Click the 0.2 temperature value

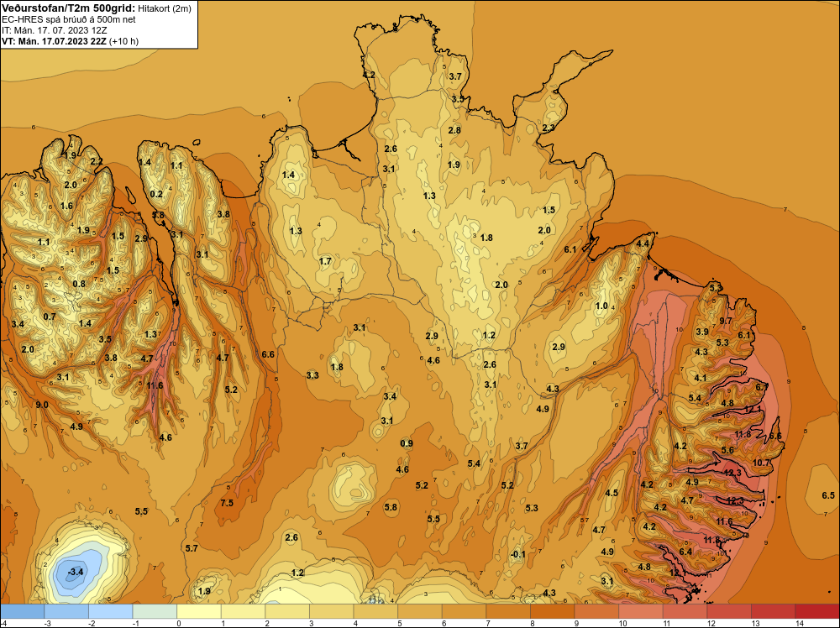click(156, 194)
